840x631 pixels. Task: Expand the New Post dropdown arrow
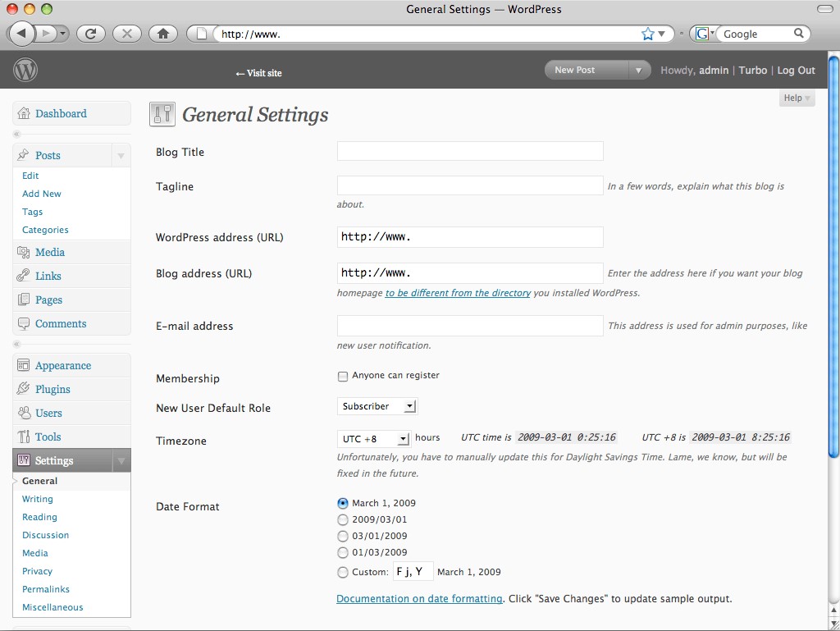tap(639, 71)
